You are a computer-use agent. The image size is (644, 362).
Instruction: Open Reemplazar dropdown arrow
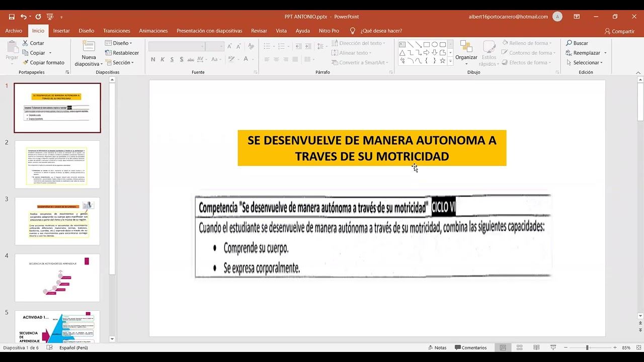click(605, 53)
